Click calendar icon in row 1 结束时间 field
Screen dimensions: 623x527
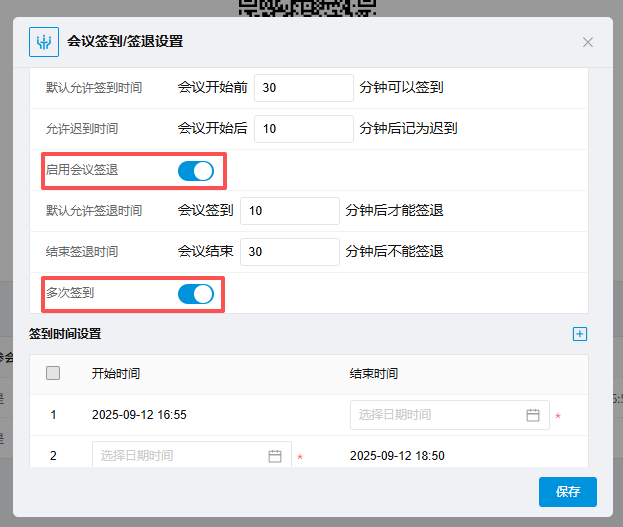coord(533,415)
